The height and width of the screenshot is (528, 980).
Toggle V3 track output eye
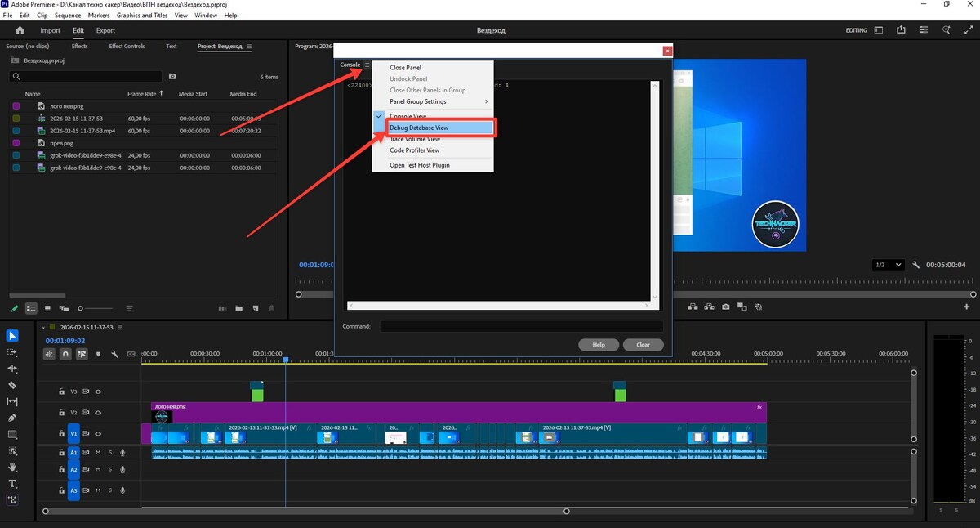click(98, 392)
